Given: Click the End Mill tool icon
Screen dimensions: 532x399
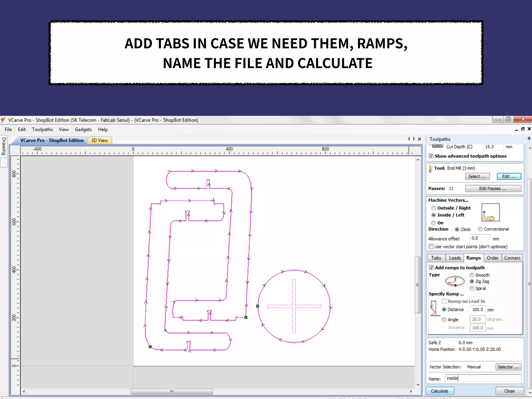Looking at the screenshot, I should (x=430, y=169).
